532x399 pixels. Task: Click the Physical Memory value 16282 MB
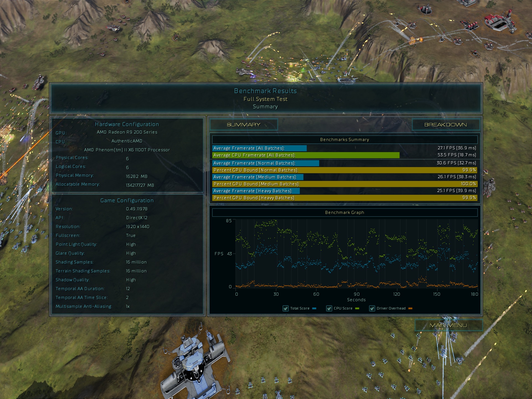coord(137,177)
